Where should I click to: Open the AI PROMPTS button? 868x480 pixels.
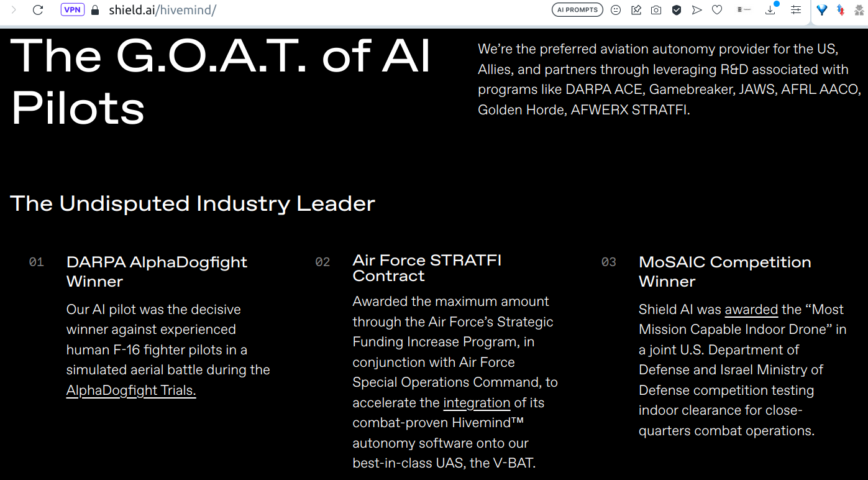(x=577, y=10)
